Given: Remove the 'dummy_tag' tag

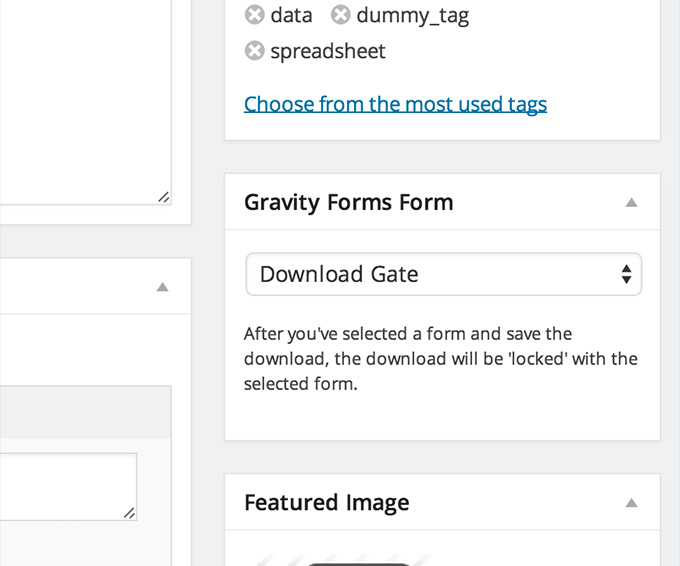Looking at the screenshot, I should (x=340, y=15).
